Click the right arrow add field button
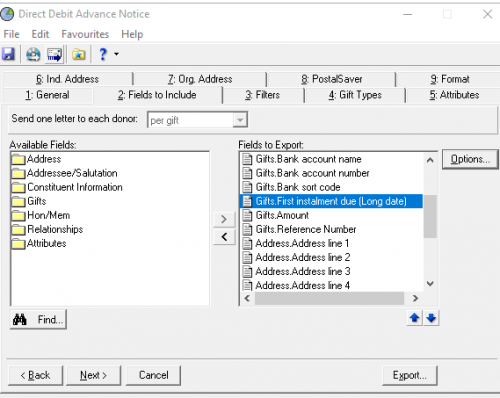Viewport: 500px width, 398px height. click(x=224, y=219)
